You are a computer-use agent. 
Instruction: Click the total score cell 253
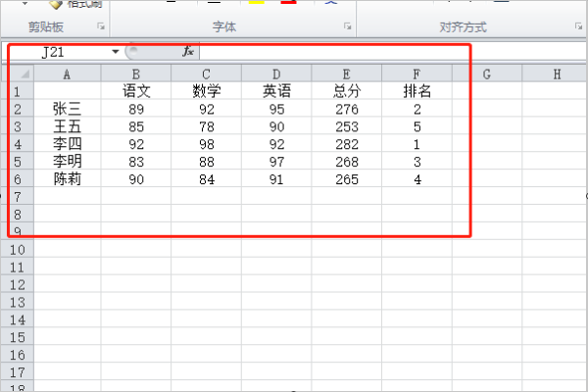[347, 126]
